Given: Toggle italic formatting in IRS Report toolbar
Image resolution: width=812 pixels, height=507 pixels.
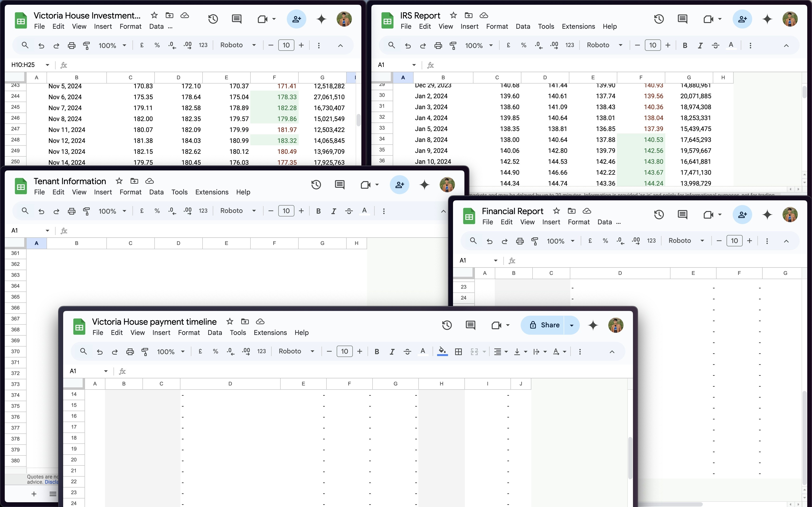Looking at the screenshot, I should coord(700,45).
